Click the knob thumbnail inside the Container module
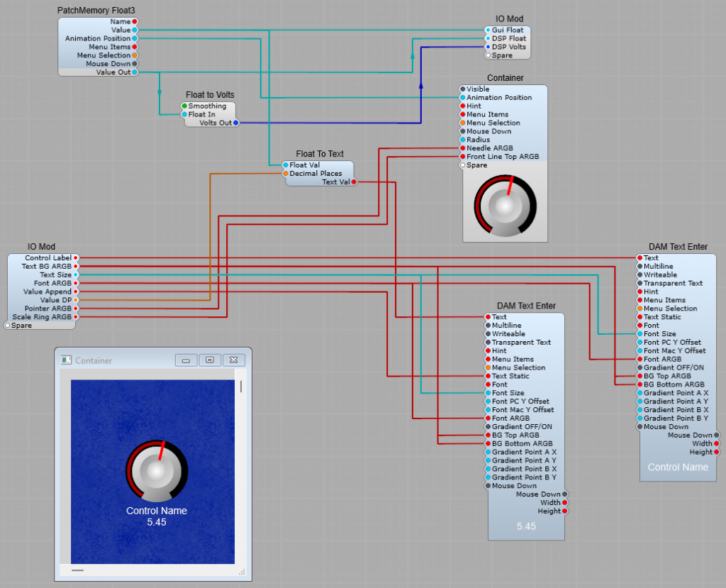Screen dimensions: 726x588 (505, 205)
